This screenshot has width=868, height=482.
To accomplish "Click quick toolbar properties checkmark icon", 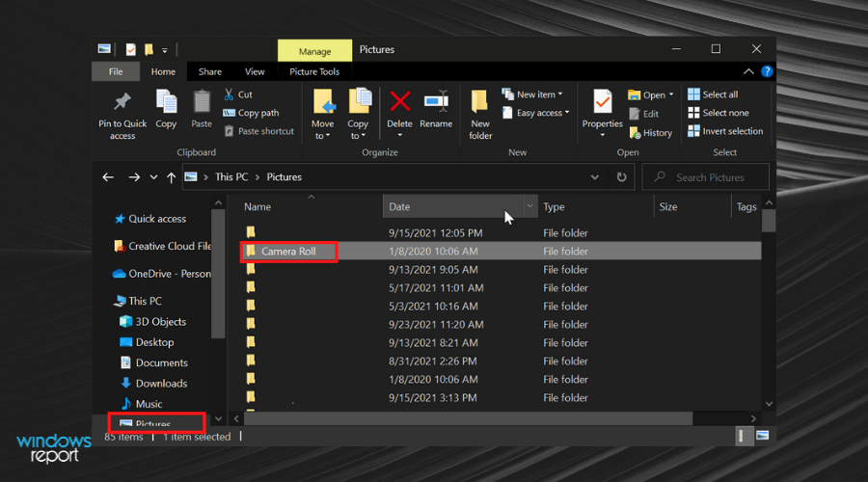I will (130, 50).
